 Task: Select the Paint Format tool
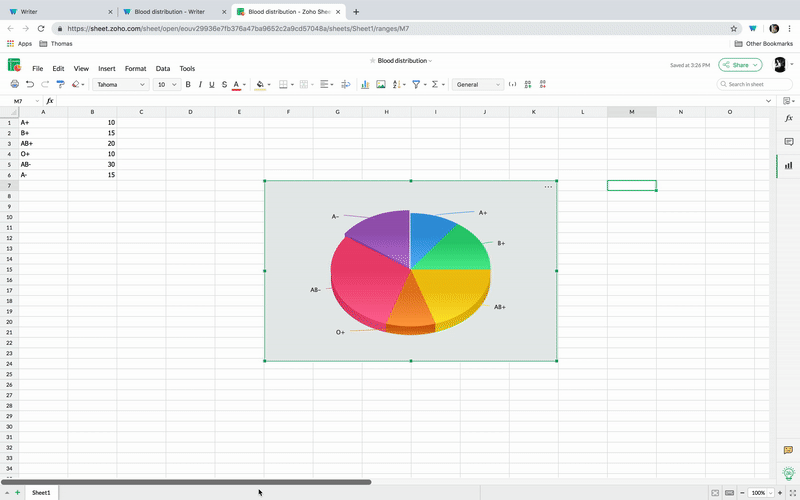coord(60,85)
